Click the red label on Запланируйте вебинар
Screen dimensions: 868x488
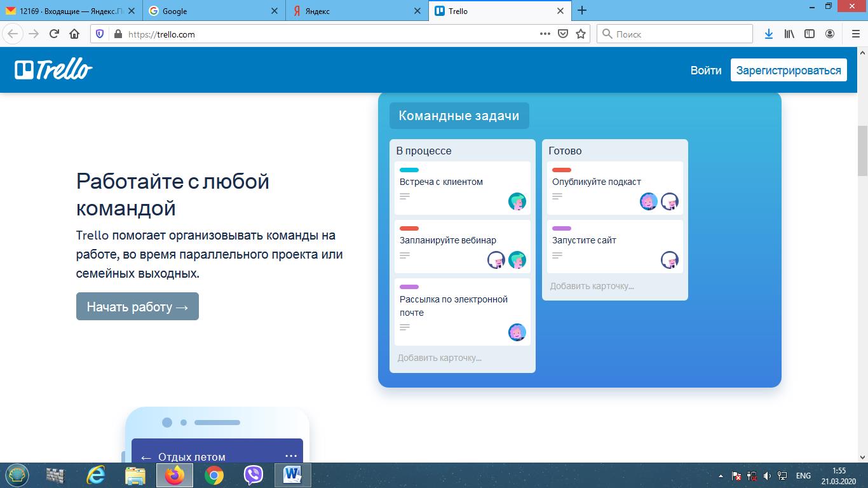[x=409, y=228]
